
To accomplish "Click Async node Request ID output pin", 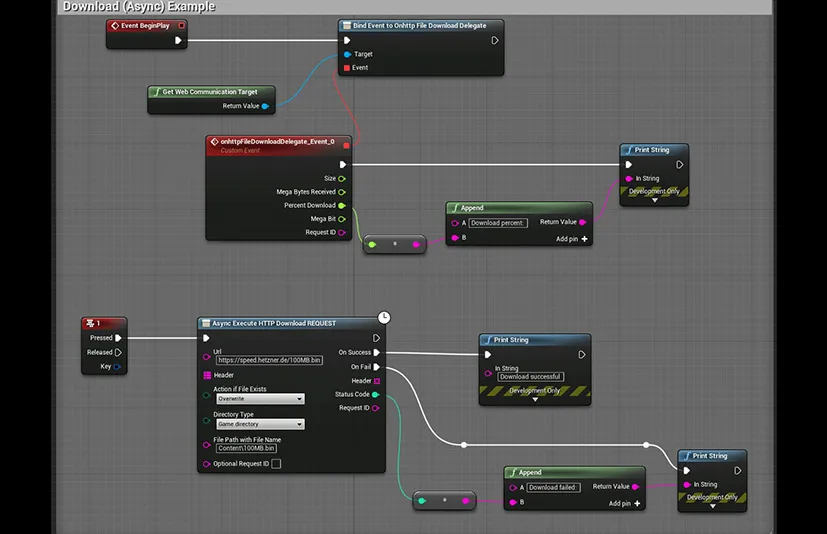I will [x=376, y=408].
